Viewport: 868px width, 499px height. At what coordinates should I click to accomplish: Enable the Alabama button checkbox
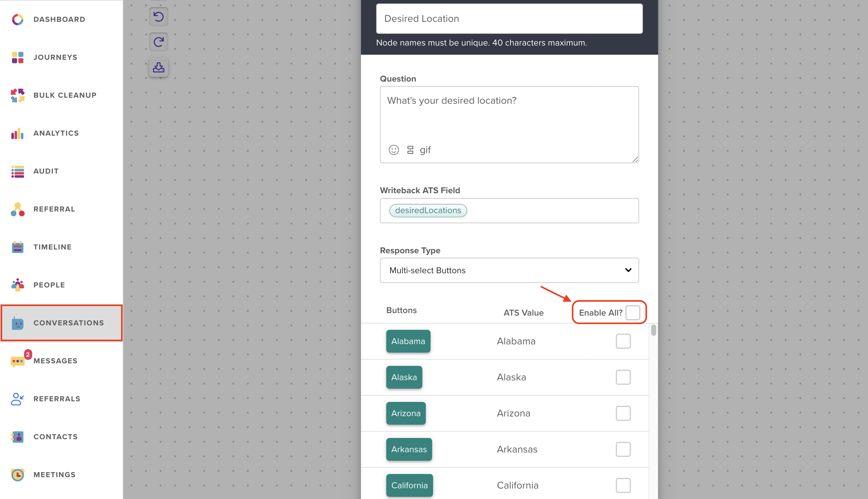[623, 341]
